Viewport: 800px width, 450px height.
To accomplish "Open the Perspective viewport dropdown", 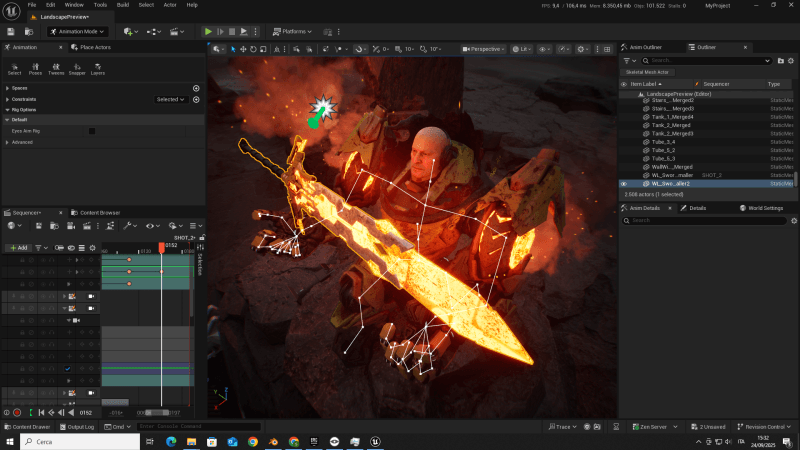I will tap(485, 48).
